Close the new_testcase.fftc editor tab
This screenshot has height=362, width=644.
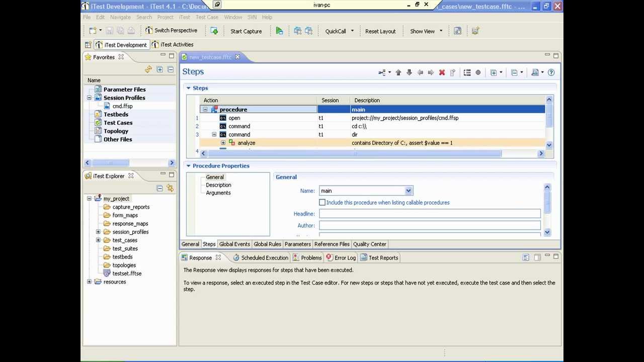point(237,57)
